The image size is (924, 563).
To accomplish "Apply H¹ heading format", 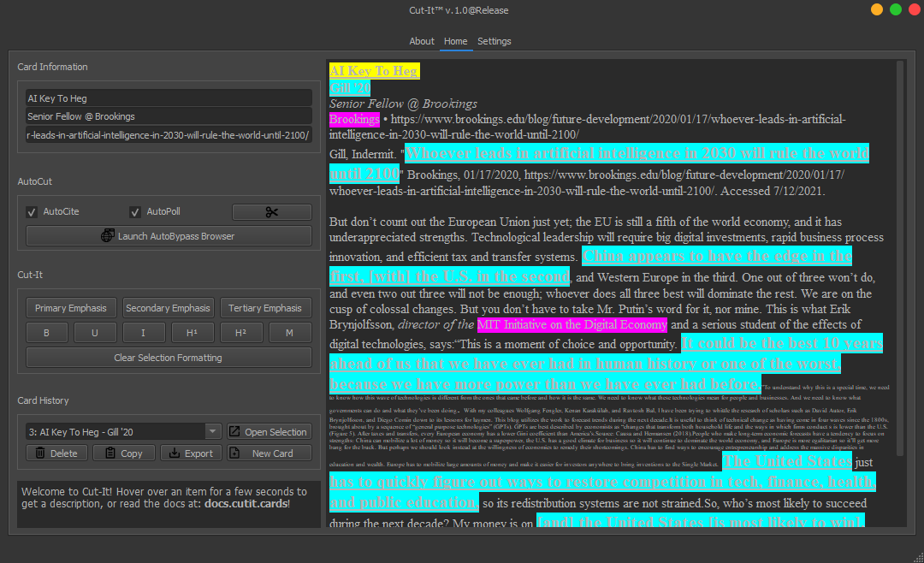I will click(192, 333).
